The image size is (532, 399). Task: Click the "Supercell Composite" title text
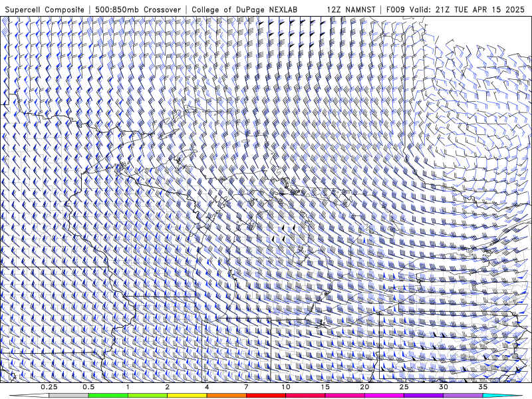pyautogui.click(x=45, y=9)
